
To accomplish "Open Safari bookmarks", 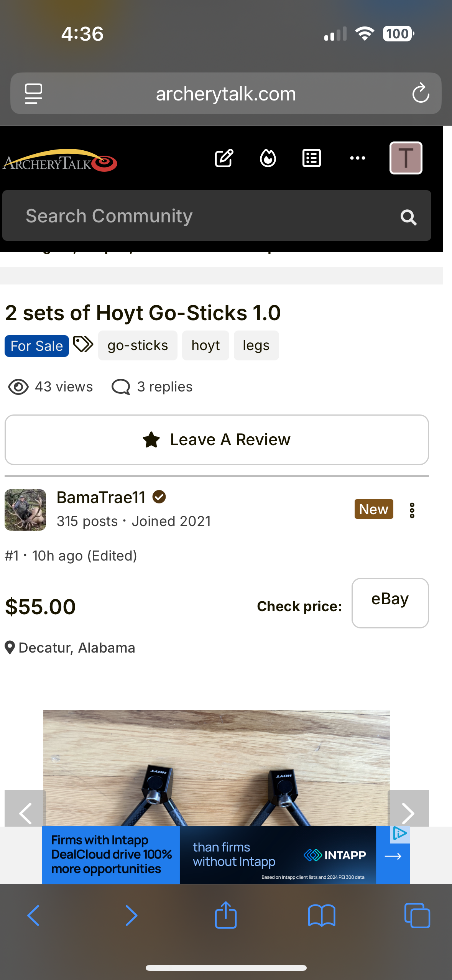I will (x=322, y=915).
